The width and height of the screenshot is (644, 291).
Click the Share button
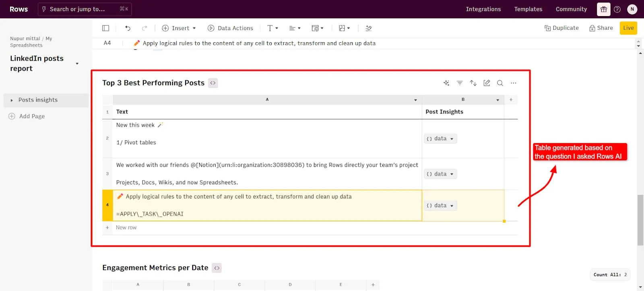(601, 28)
